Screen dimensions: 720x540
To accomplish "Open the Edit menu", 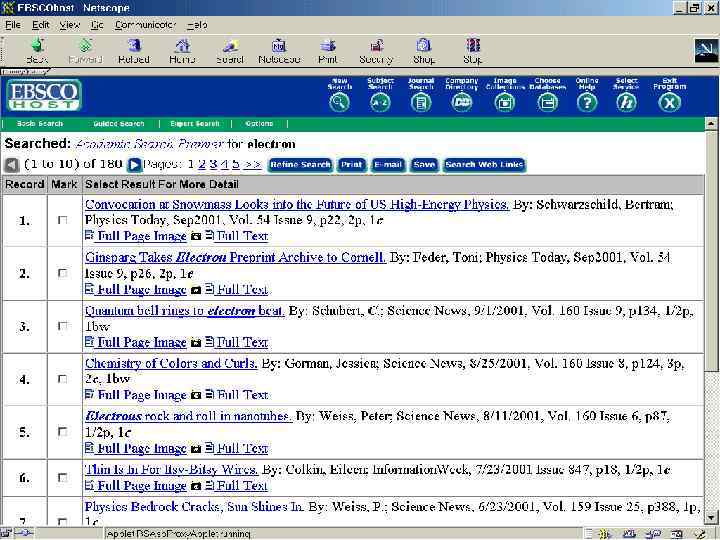I will (40, 25).
